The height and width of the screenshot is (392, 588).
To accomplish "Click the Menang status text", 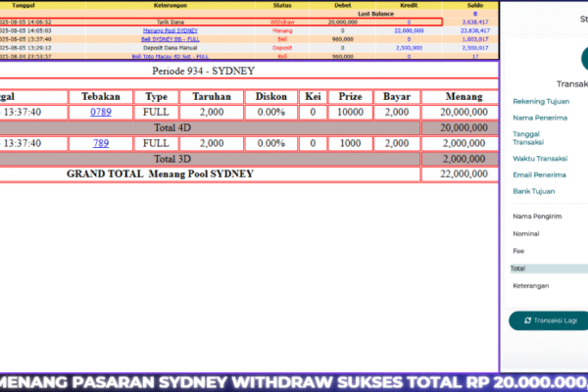I will click(x=282, y=30).
